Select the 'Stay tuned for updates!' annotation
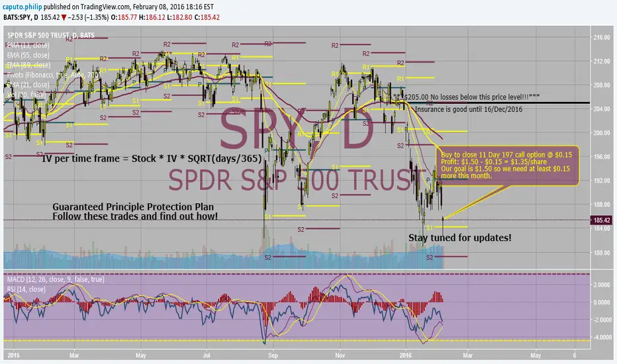Viewport: 617px width, 364px height. point(460,238)
